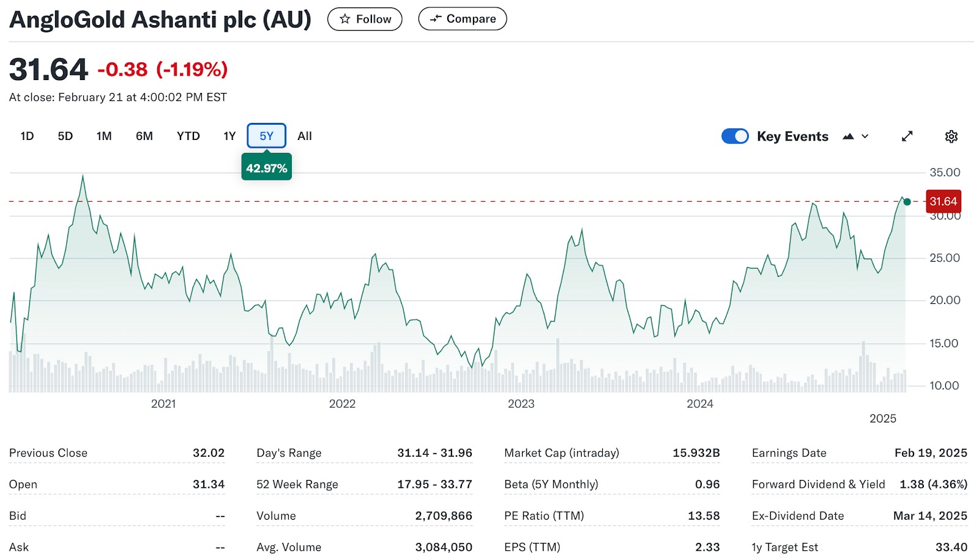Click Avg. Volume value 3,084,050
979x560 pixels.
point(444,547)
